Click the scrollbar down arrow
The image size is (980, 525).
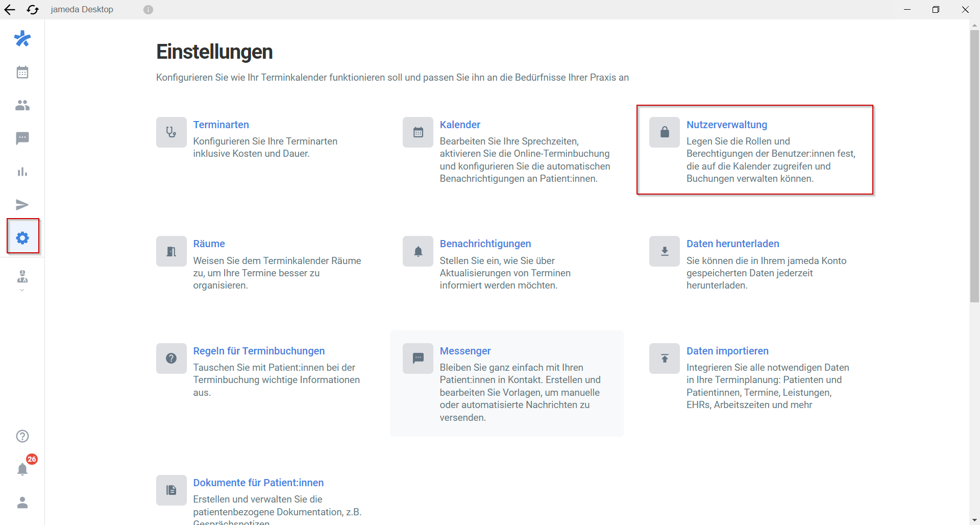[x=974, y=520]
